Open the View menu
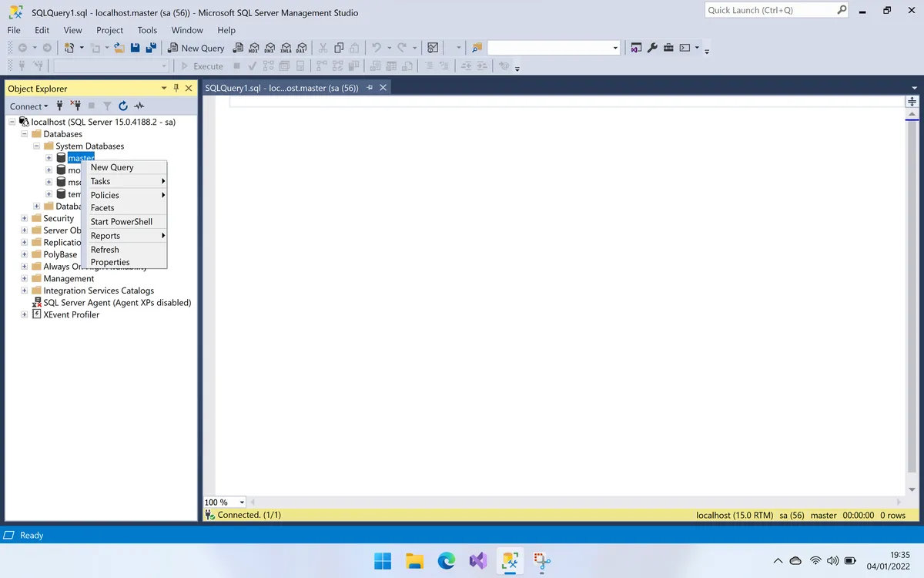The width and height of the screenshot is (924, 578). pyautogui.click(x=72, y=30)
